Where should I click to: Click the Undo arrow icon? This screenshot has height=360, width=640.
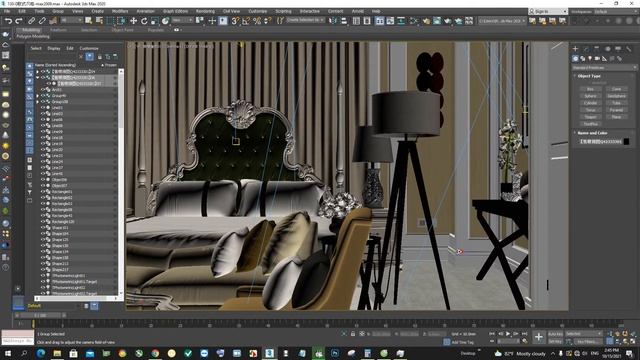point(8,21)
